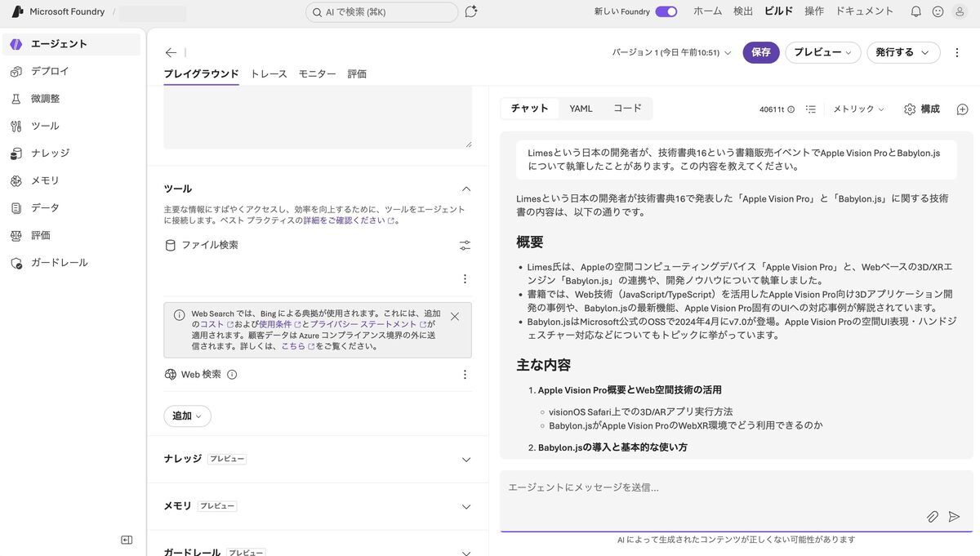Switch to the プレイグラウンド tab

(201, 73)
